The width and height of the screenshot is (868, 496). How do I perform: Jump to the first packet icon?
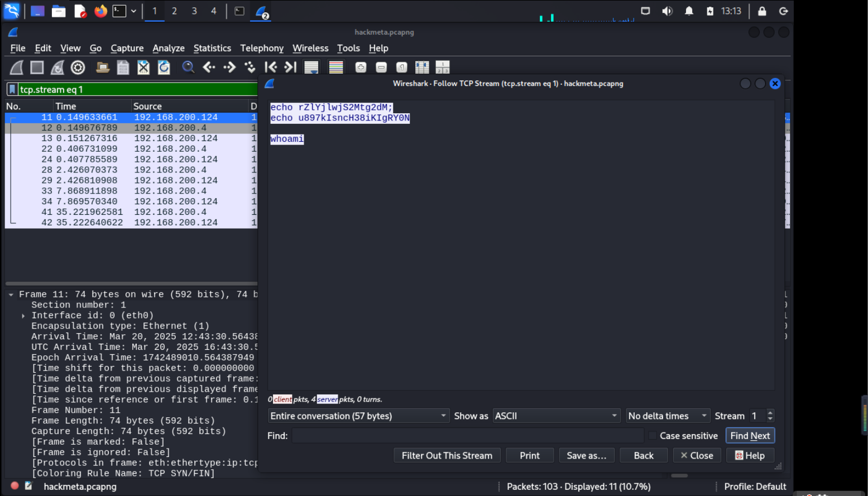tap(271, 68)
